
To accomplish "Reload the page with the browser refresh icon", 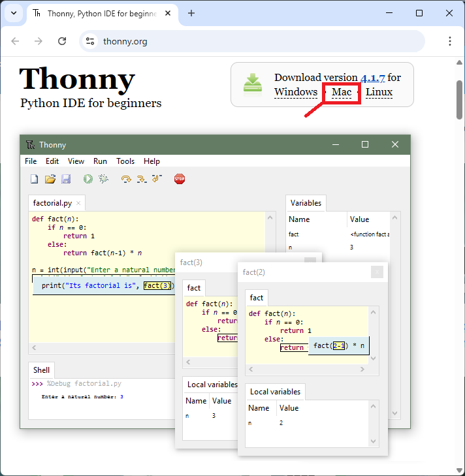I will click(62, 41).
